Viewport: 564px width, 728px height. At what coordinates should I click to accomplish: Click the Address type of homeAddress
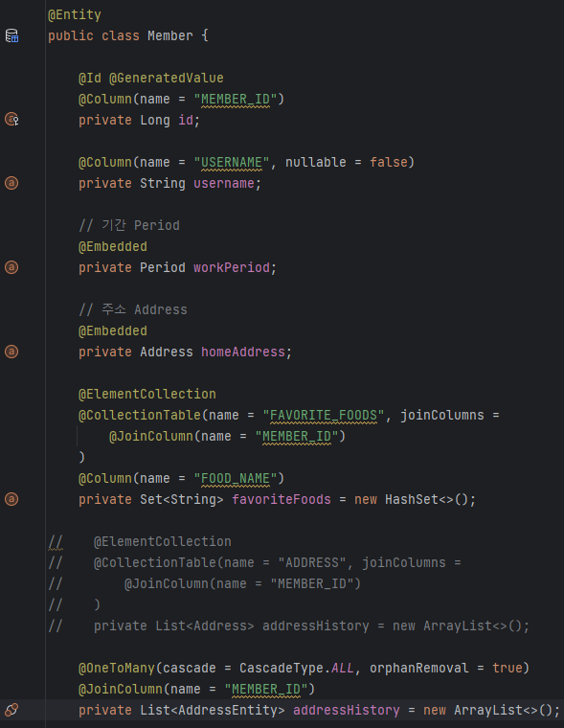tap(167, 352)
